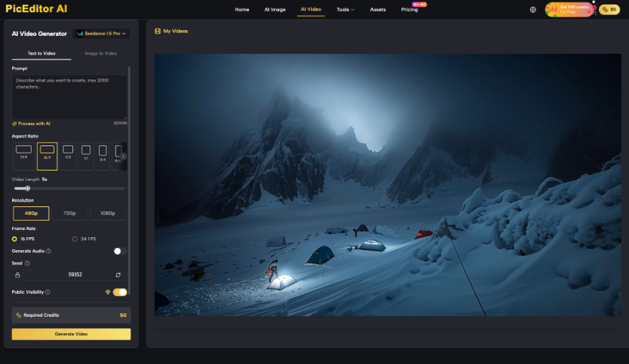This screenshot has height=364, width=629.
Task: Click the Video Length slider track
Action: tap(69, 188)
